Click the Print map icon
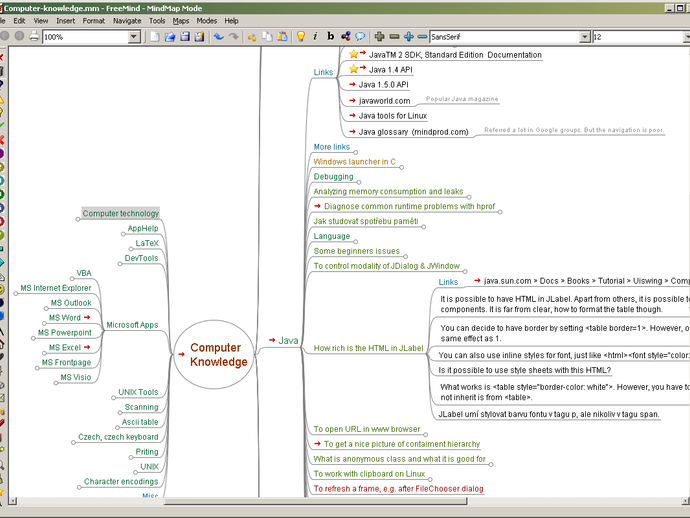This screenshot has height=518, width=690. pos(34,37)
